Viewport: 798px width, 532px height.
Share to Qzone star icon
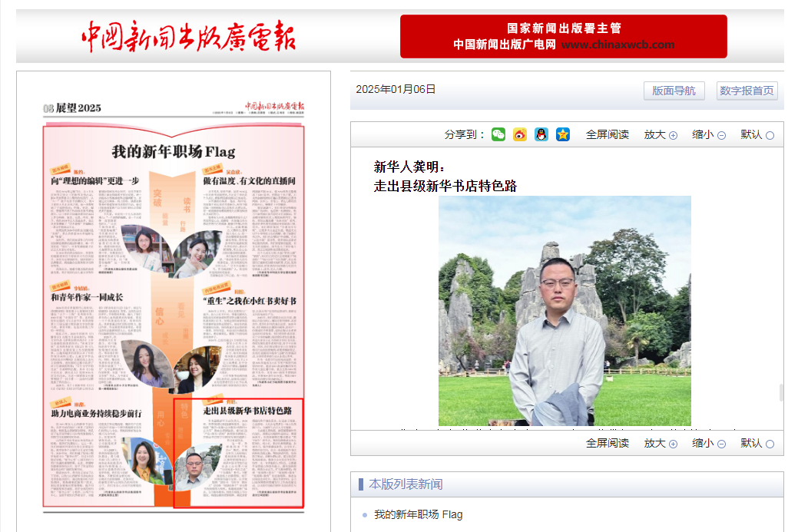[x=563, y=135]
